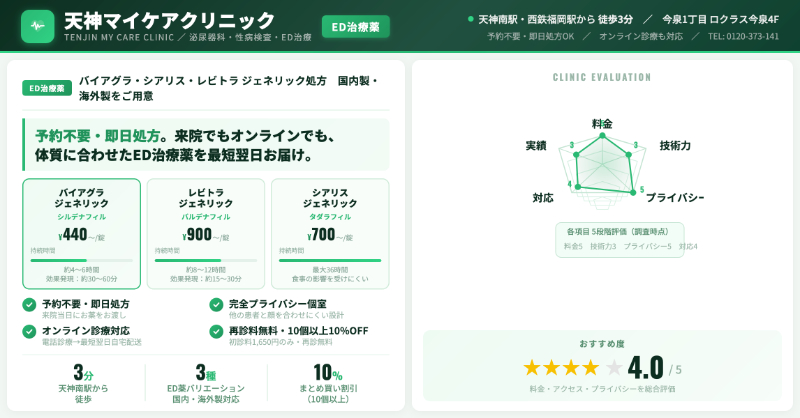The width and height of the screenshot is (800, 418).
Task: Click the シアリス duration progress bar
Action: (330, 260)
